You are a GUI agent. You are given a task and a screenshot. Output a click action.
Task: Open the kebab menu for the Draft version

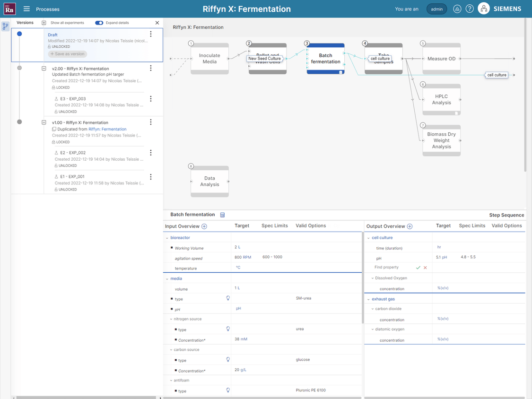point(150,34)
